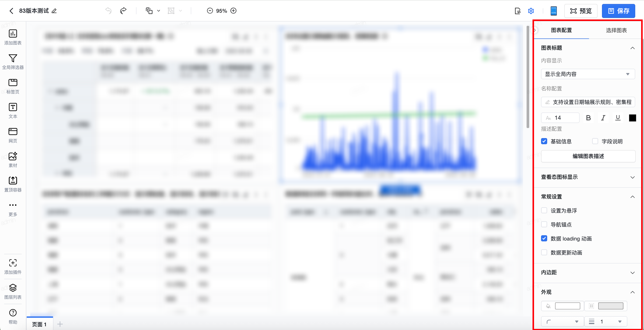644x330 pixels.
Task: Toggle underline on chart title
Action: click(618, 118)
